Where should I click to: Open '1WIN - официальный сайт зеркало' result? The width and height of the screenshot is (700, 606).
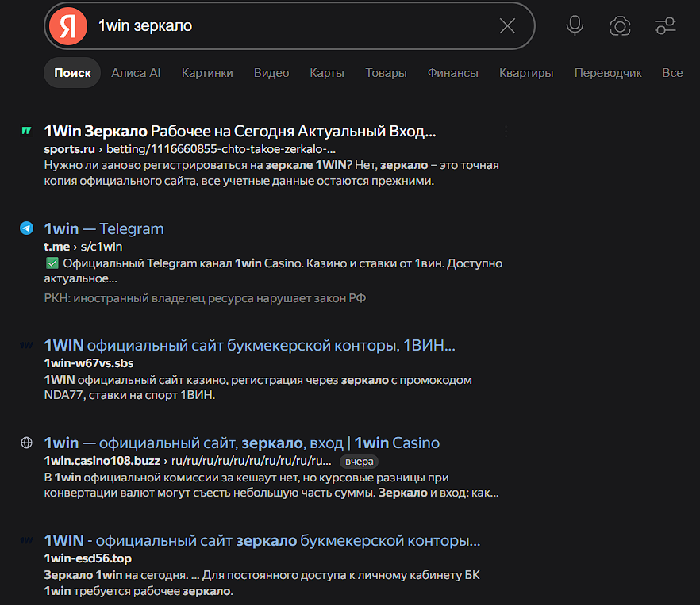(262, 540)
